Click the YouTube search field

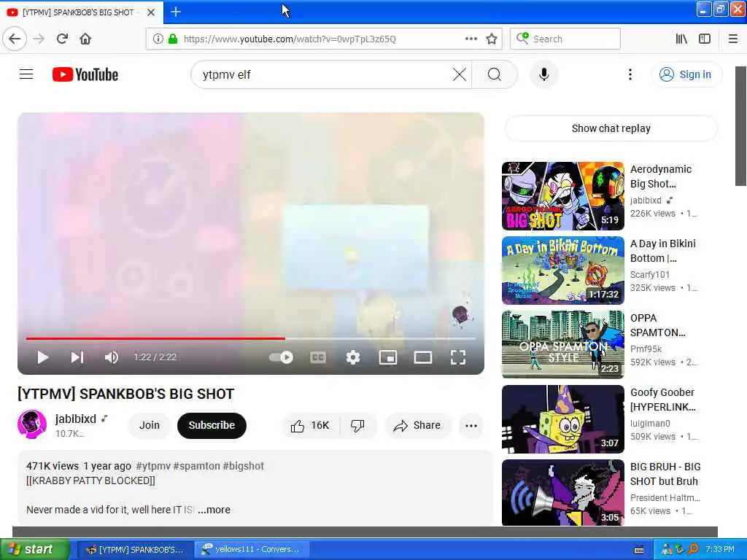click(x=324, y=74)
